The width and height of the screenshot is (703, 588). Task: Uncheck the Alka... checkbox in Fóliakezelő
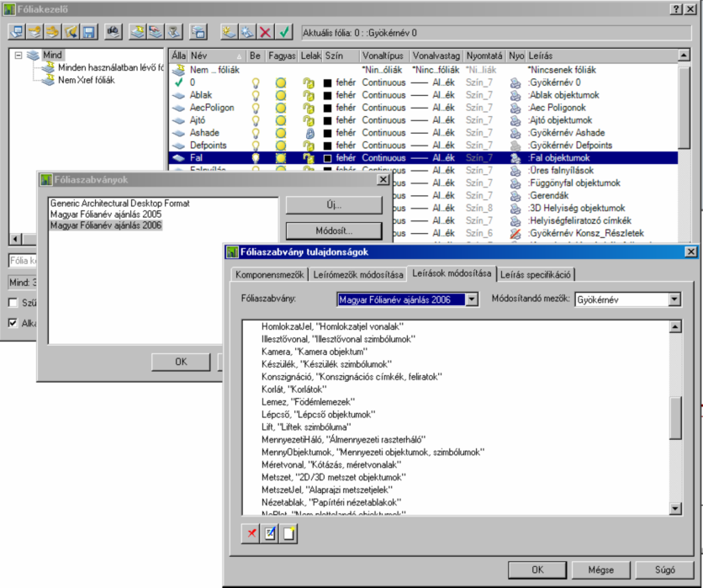point(13,323)
